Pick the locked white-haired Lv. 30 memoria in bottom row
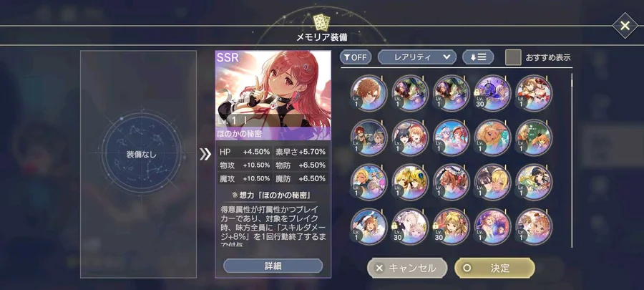644x290 pixels. [x=410, y=226]
